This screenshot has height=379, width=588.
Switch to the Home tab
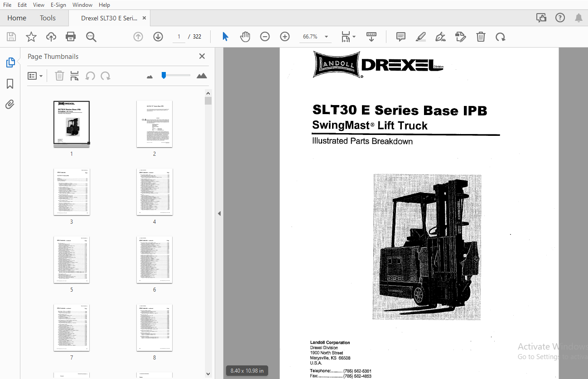coord(17,18)
